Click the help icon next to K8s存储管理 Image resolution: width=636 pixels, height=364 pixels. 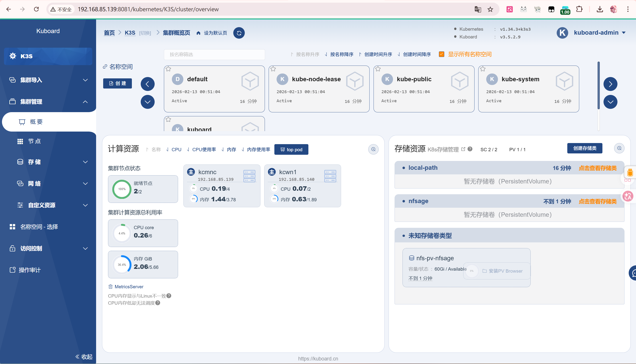pos(470,149)
